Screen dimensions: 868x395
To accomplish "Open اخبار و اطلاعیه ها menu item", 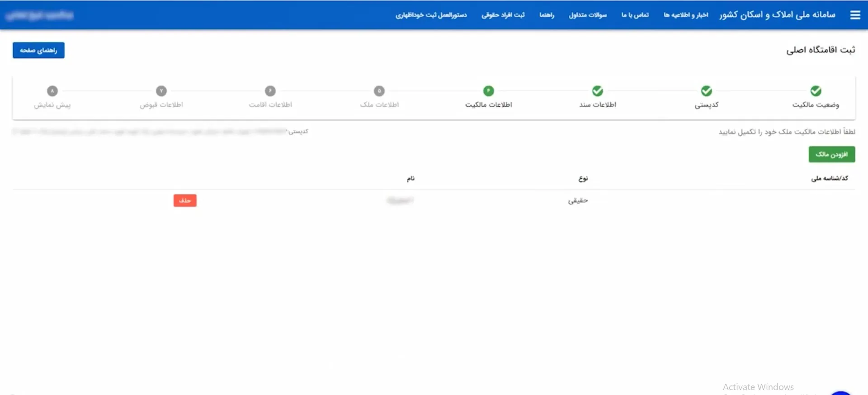I will click(686, 15).
